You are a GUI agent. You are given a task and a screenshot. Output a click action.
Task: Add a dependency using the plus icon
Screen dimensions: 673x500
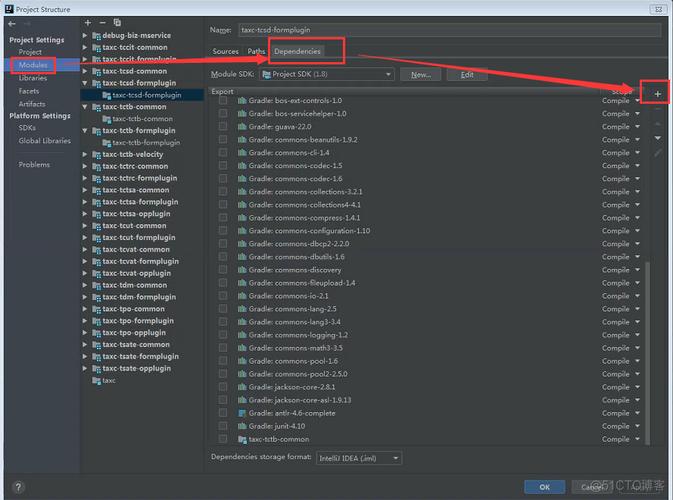tap(658, 94)
